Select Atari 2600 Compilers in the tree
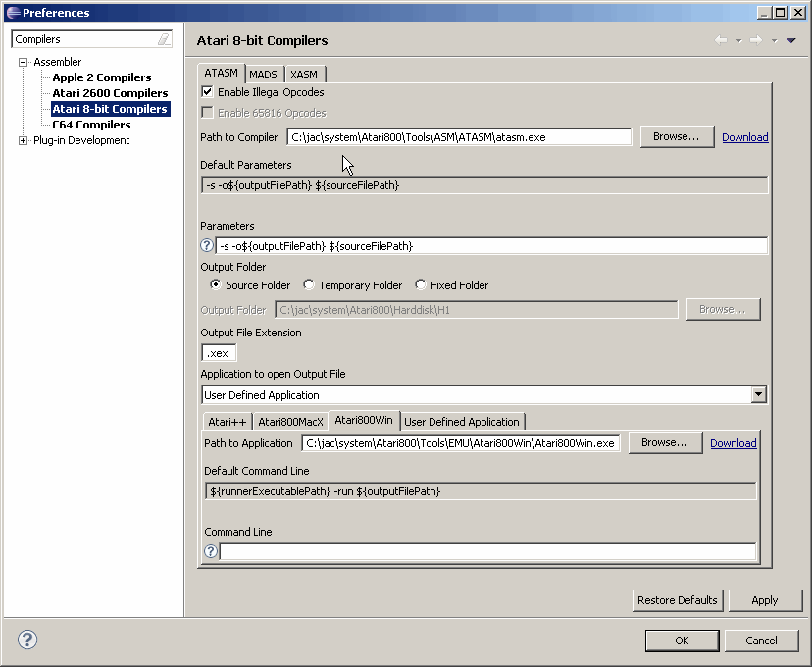The image size is (812, 667). click(x=110, y=93)
